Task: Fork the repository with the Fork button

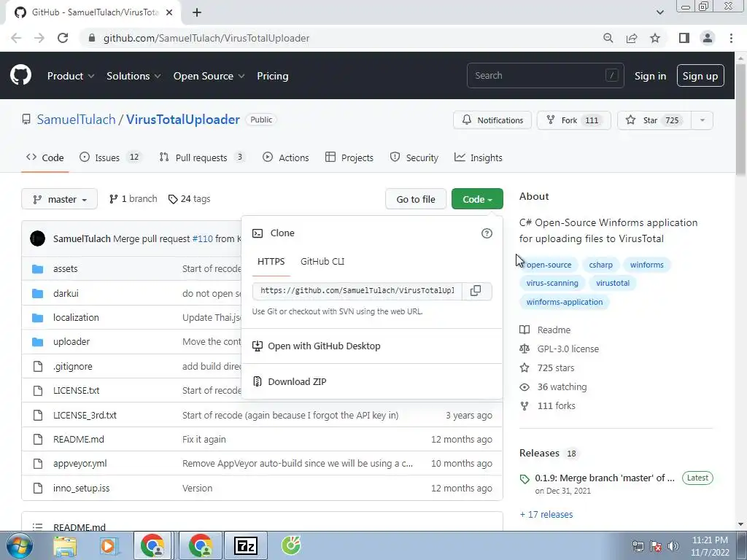Action: click(x=574, y=120)
